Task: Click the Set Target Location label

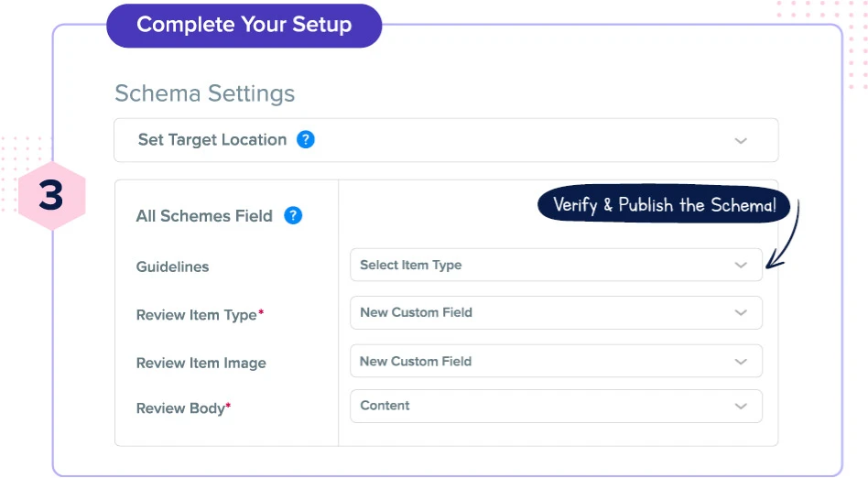Action: 212,140
